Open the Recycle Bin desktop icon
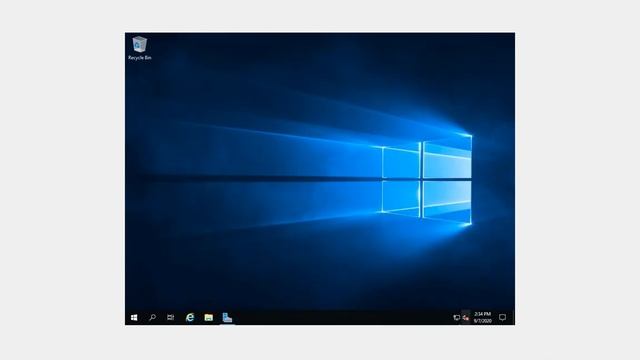This screenshot has height=360, width=640. [x=140, y=48]
